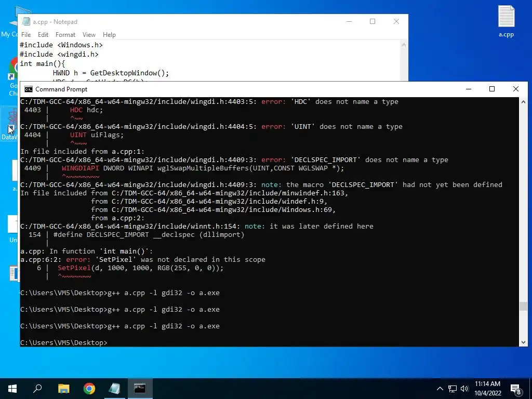Minimize the Notepad window
This screenshot has width=532, height=399.
pos(349,21)
